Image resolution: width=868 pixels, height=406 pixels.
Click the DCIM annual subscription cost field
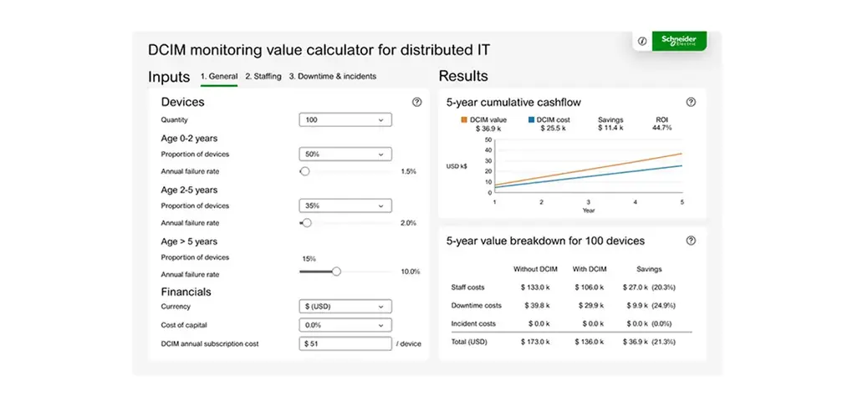tap(345, 343)
